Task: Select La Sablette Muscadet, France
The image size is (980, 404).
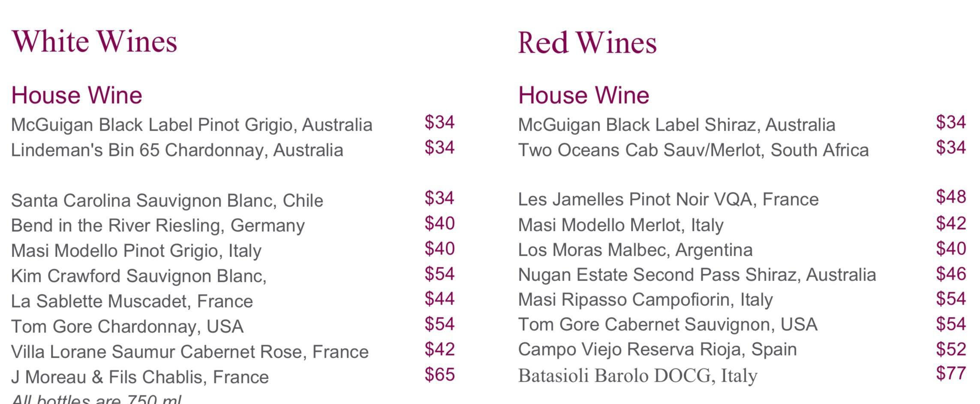Action: click(x=132, y=301)
